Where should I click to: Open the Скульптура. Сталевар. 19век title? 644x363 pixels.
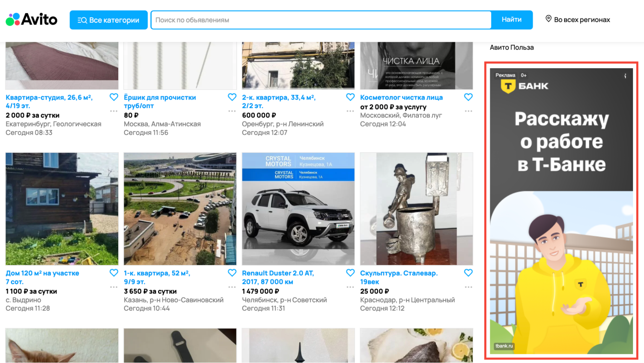399,277
